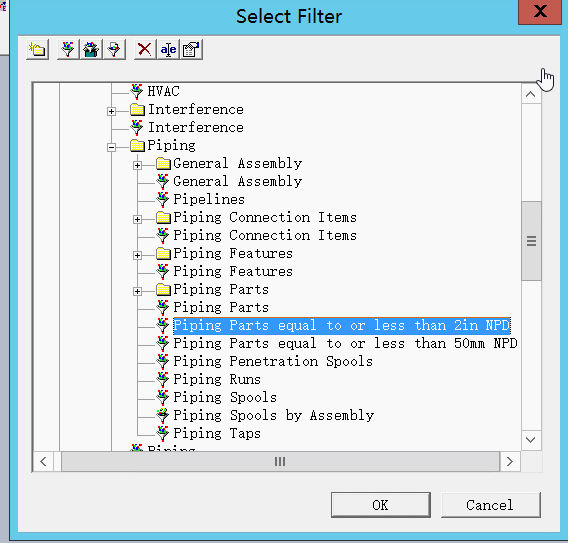Click the OK button
The image size is (568, 543).
click(x=380, y=505)
